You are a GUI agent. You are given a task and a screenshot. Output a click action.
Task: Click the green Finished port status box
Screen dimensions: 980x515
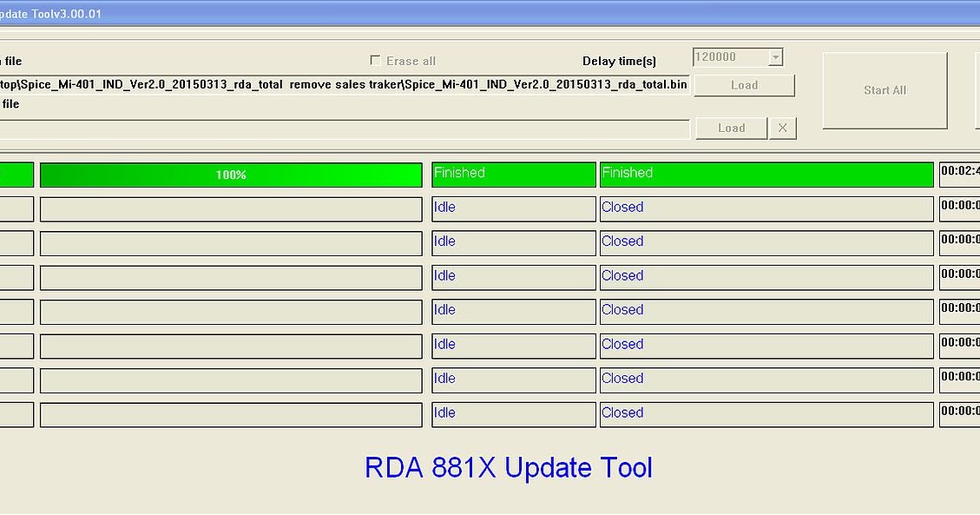coord(766,175)
